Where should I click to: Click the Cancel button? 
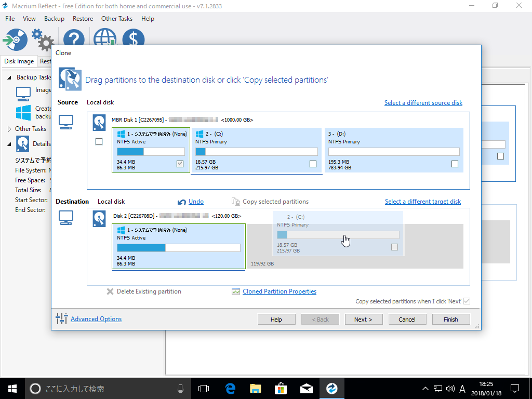tap(407, 320)
